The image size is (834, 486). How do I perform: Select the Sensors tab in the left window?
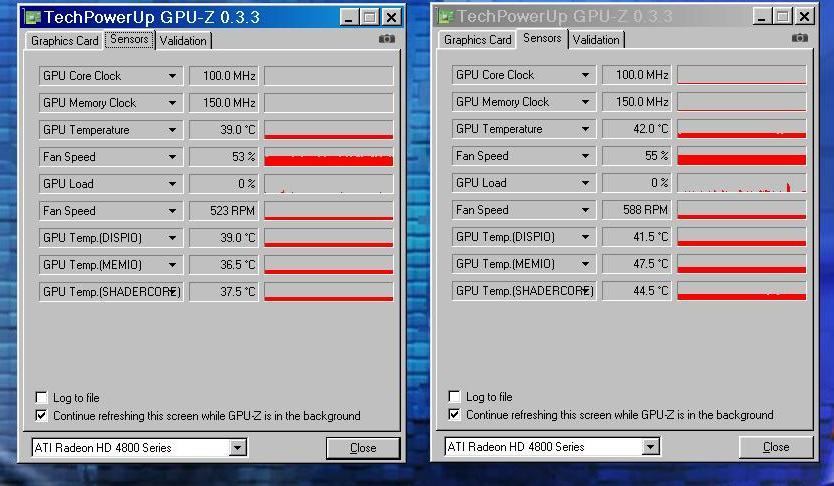coord(129,39)
